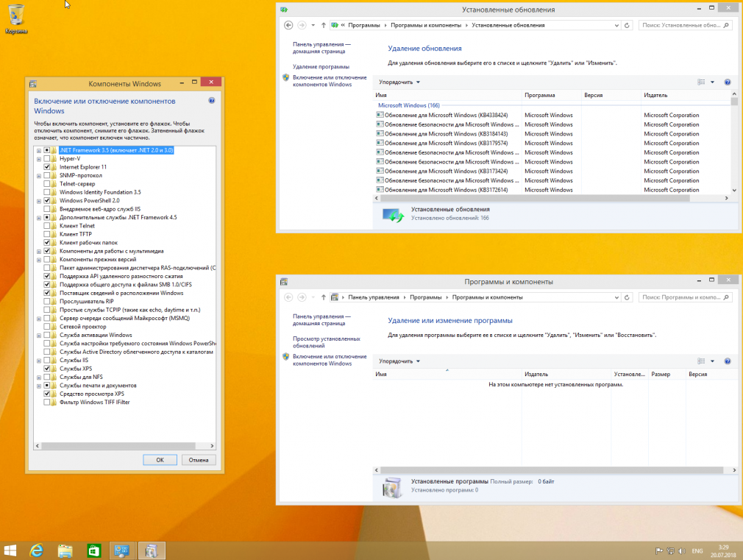Open Просмотр установленных обновлений link
The height and width of the screenshot is (560, 743).
[x=327, y=342]
